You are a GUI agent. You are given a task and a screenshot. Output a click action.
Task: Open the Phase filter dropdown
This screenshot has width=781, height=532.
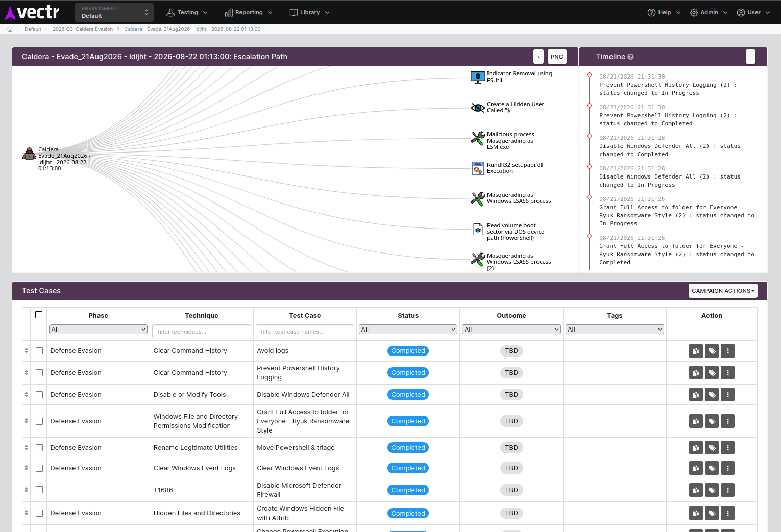pos(98,330)
